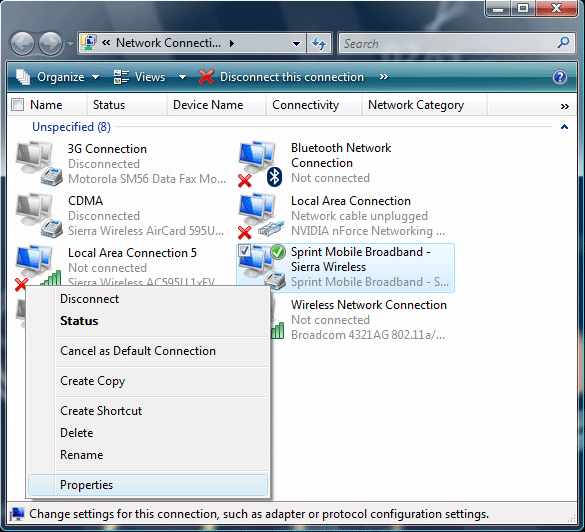Click the red X Disconnect icon in toolbar

206,77
